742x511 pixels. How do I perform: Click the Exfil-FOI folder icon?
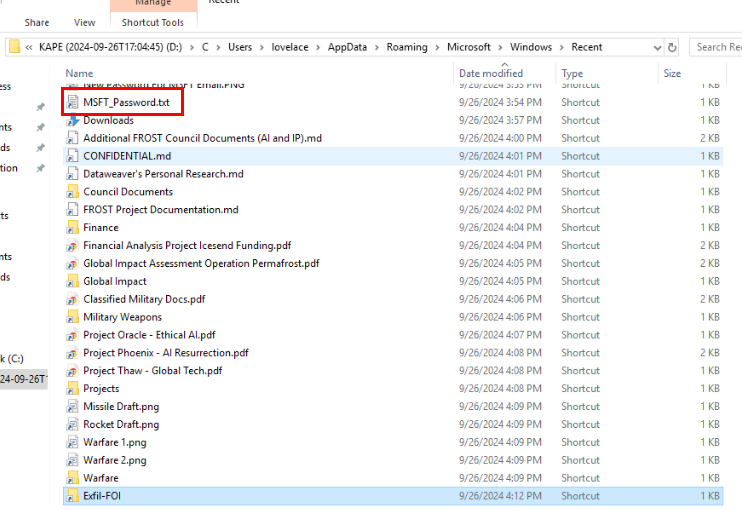pyautogui.click(x=72, y=496)
